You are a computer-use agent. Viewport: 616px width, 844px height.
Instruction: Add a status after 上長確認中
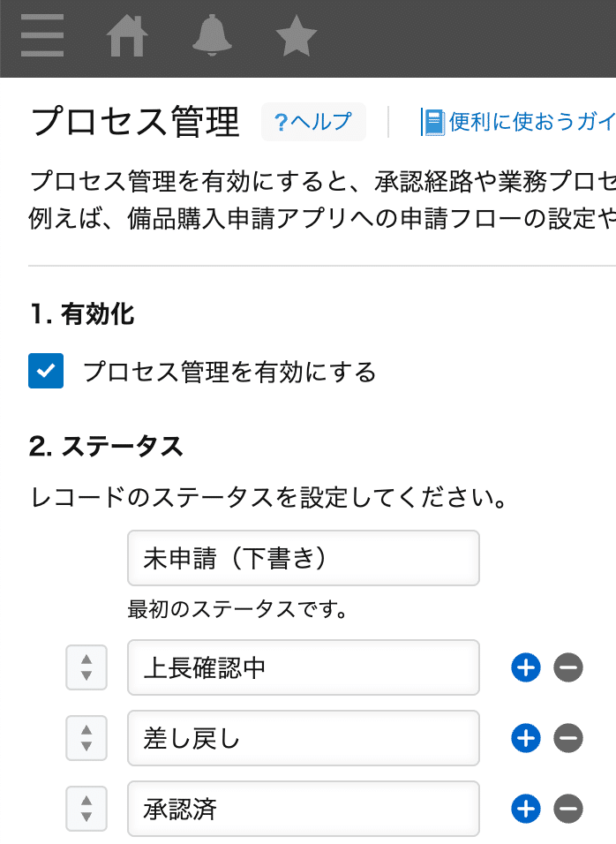[x=526, y=667]
